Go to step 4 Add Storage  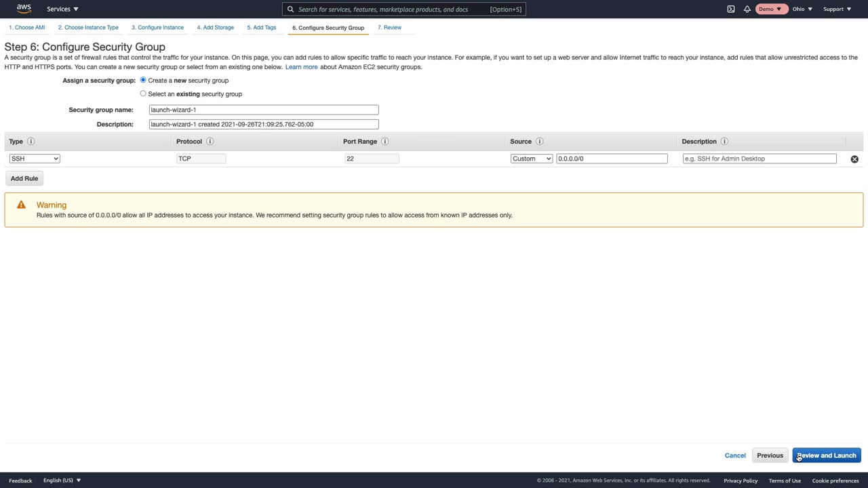215,28
